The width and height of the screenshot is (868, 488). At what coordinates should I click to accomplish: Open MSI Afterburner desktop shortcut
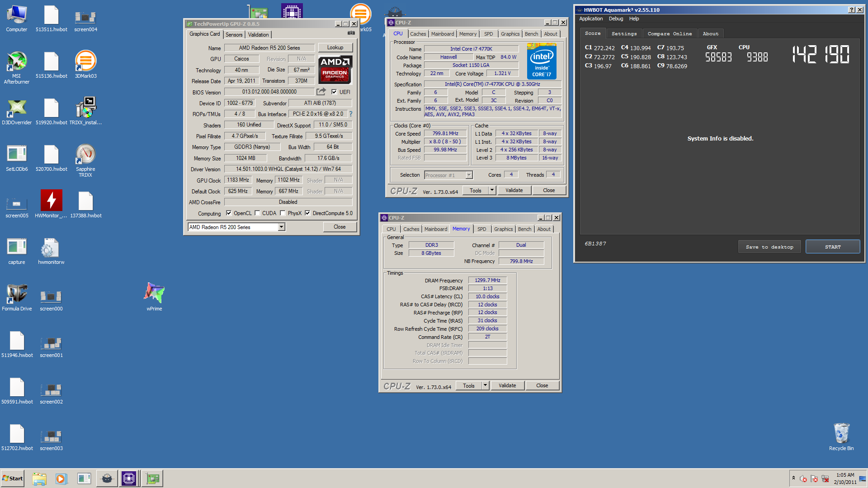pos(17,68)
